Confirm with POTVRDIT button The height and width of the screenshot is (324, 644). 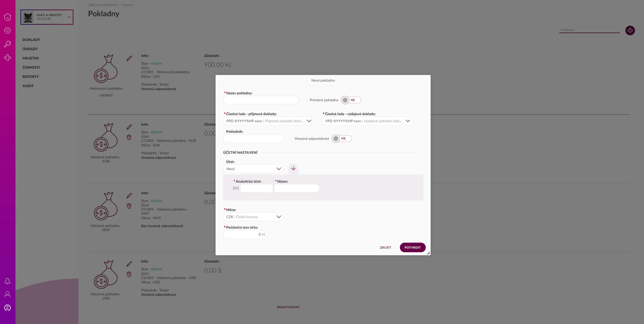pos(412,248)
